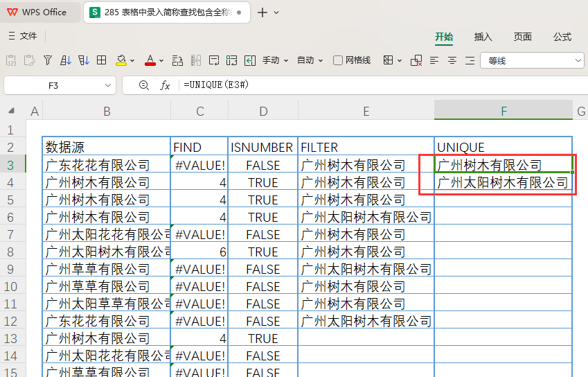
Task: Click the funnel Filter icon
Action: point(48,60)
